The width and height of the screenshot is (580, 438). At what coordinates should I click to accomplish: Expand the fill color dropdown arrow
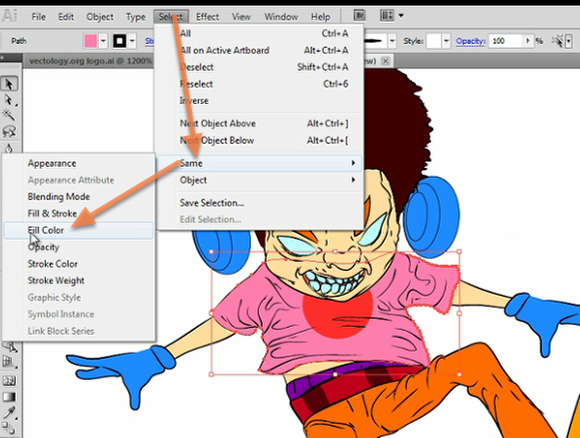point(104,41)
